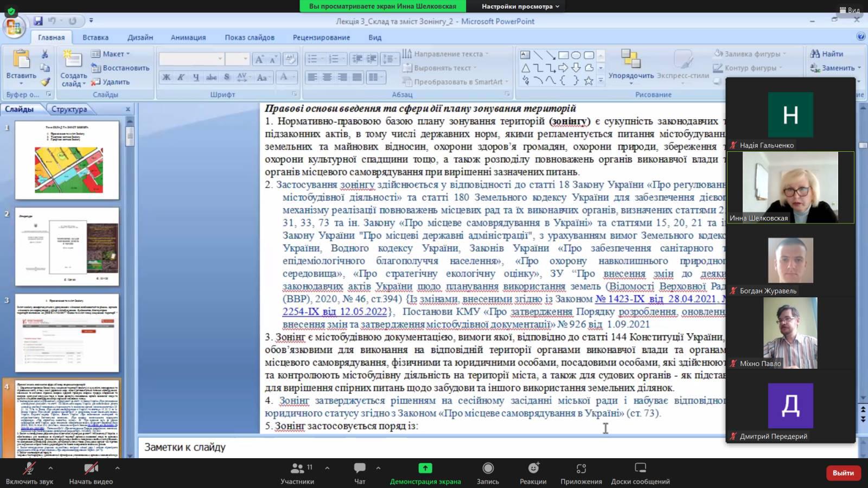Clear formatting using the eraser icon
This screenshot has height=488, width=868.
point(290,59)
